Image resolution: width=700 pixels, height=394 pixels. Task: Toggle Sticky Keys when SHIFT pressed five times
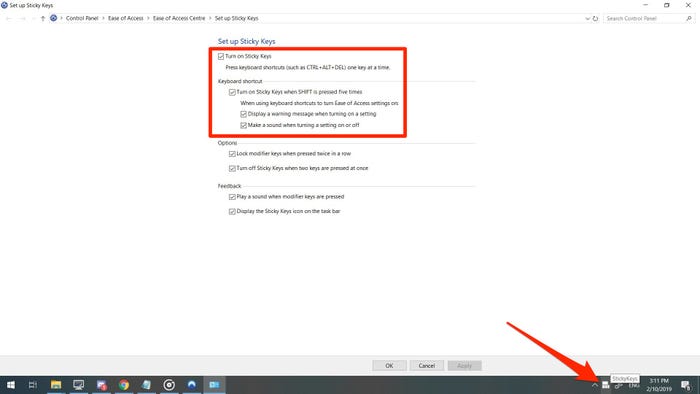click(x=232, y=92)
